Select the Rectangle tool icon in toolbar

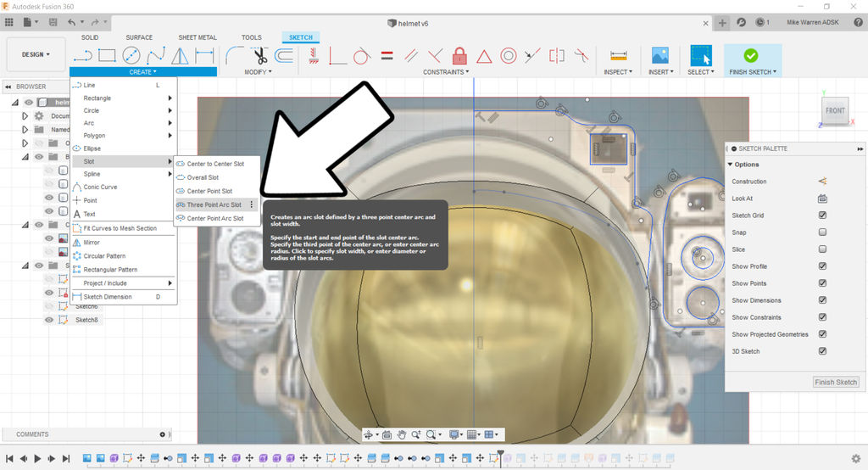(107, 55)
